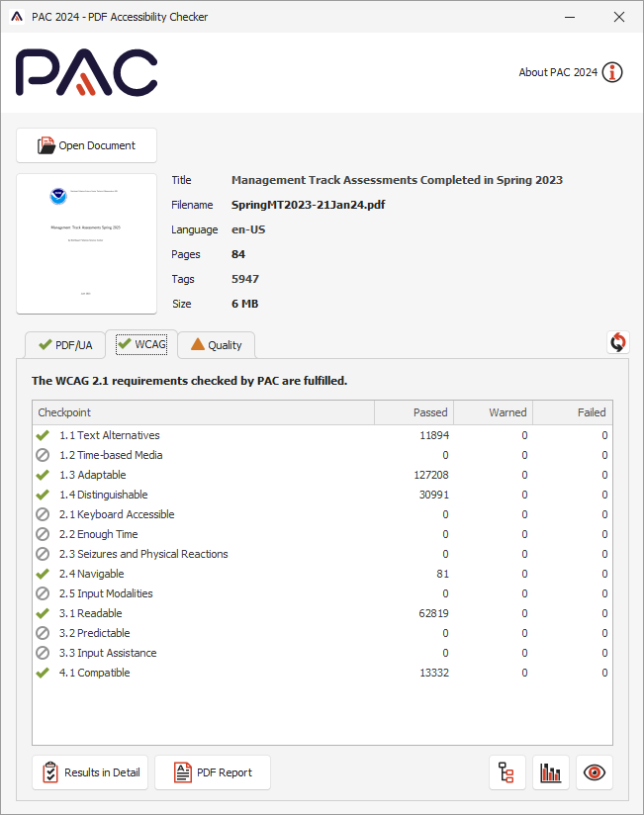The height and width of the screenshot is (815, 644).
Task: Open the statistics bar chart icon
Action: (x=551, y=772)
